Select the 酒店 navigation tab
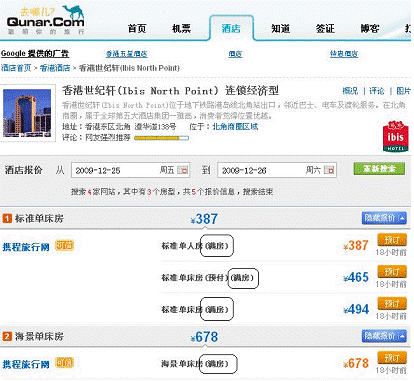 (231, 29)
